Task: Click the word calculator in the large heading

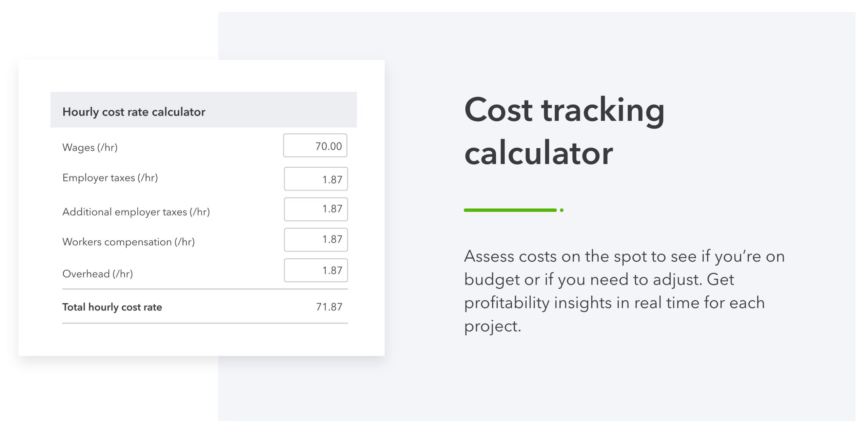Action: 538,153
